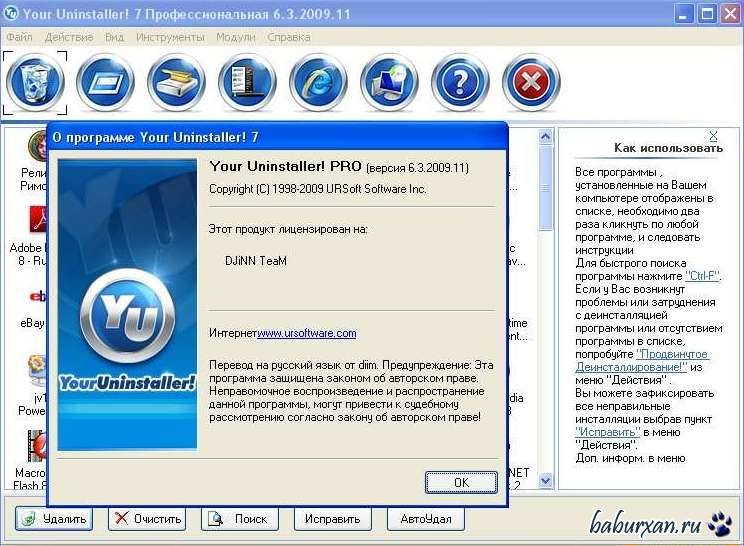Click the program list scroll down arrow
This screenshot has height=546, width=744.
546,481
